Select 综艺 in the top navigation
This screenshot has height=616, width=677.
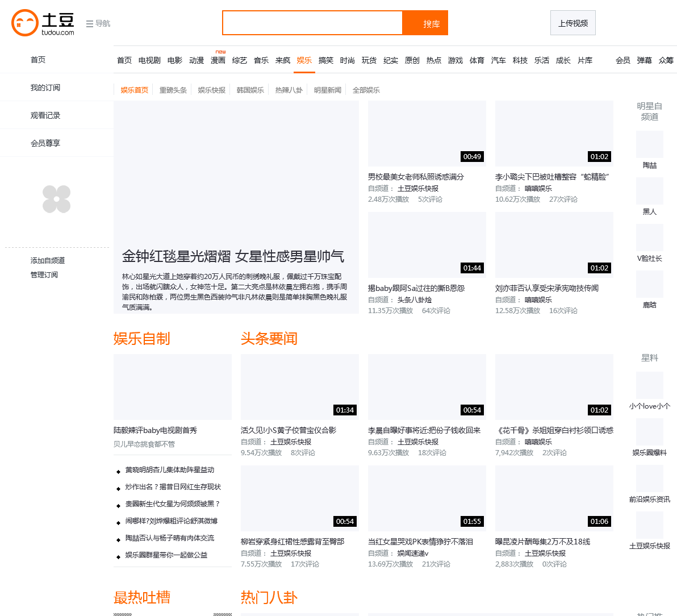240,60
